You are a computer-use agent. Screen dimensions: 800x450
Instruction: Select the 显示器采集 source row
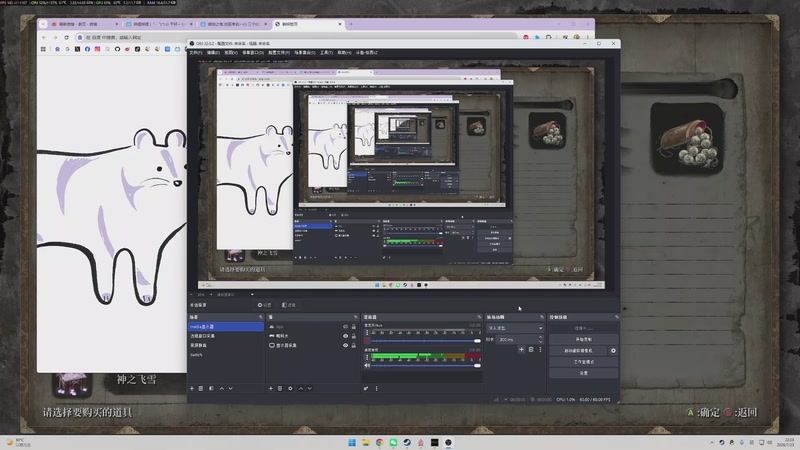311,345
